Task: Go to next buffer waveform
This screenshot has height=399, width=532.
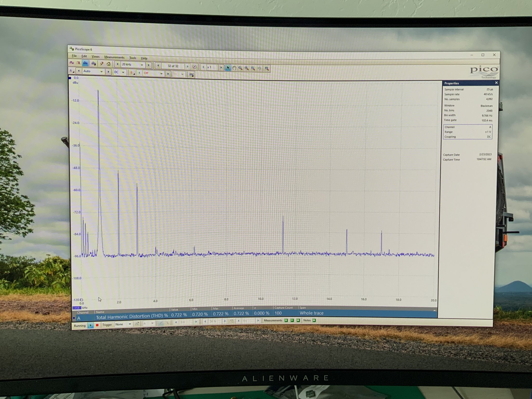Action: 188,66
